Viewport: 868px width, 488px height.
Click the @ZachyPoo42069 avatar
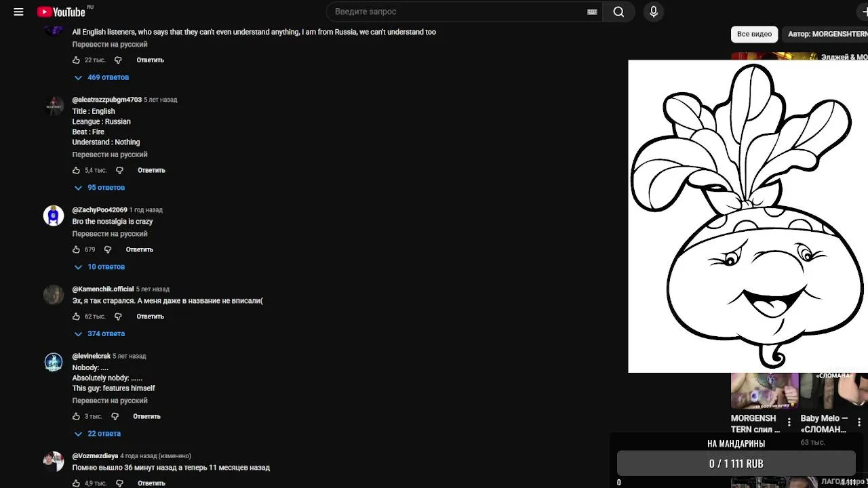tap(54, 216)
